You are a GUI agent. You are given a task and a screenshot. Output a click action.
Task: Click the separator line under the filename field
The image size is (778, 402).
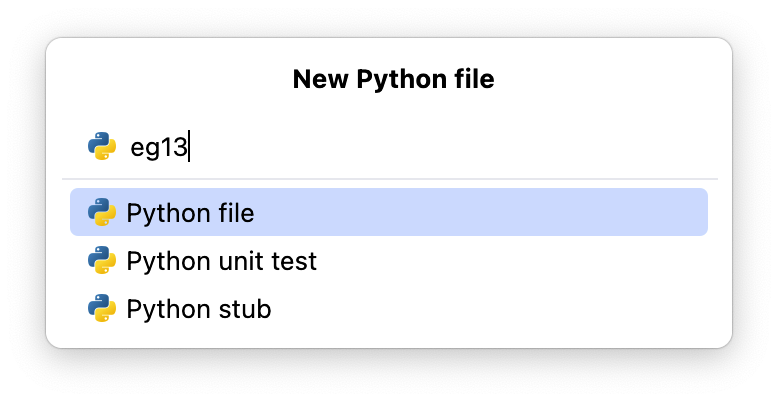[390, 179]
